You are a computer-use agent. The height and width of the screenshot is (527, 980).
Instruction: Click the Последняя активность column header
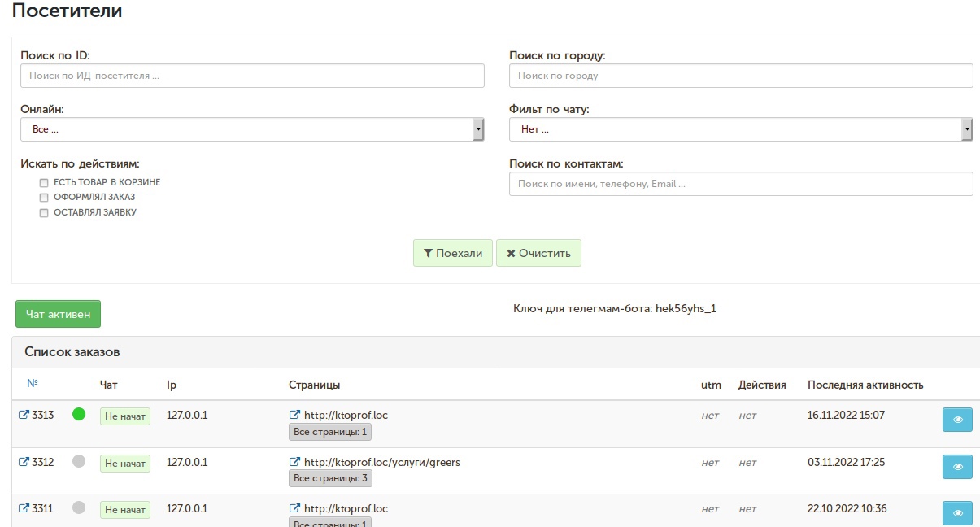(x=865, y=385)
